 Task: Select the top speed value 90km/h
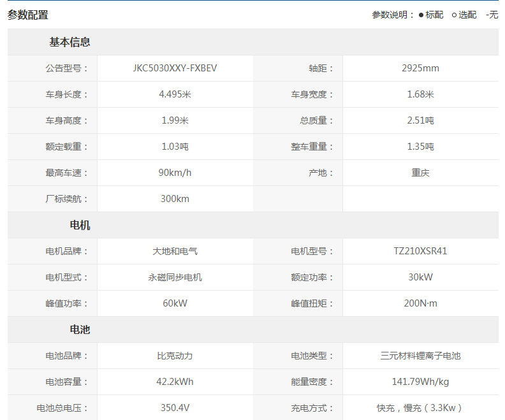pos(175,173)
